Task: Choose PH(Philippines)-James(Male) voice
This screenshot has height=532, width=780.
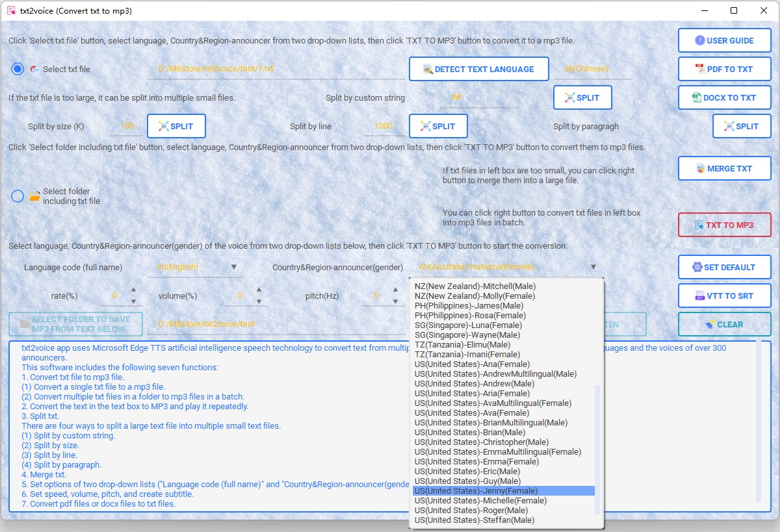Action: 504,305
